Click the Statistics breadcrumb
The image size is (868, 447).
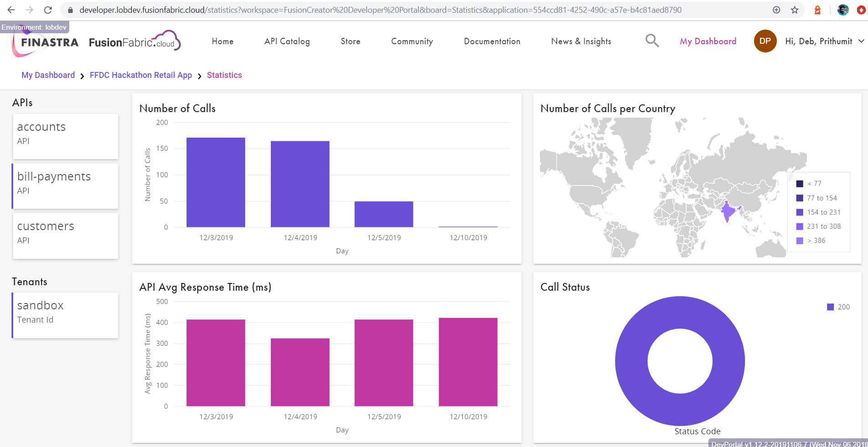click(x=224, y=75)
